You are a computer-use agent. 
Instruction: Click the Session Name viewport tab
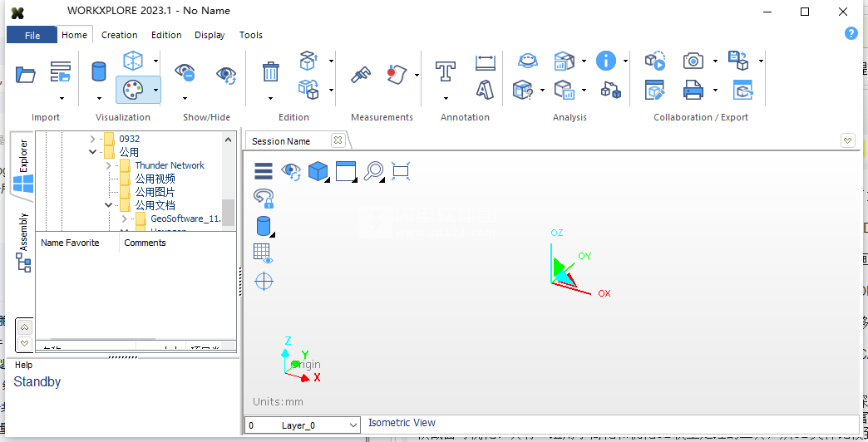pyautogui.click(x=281, y=141)
